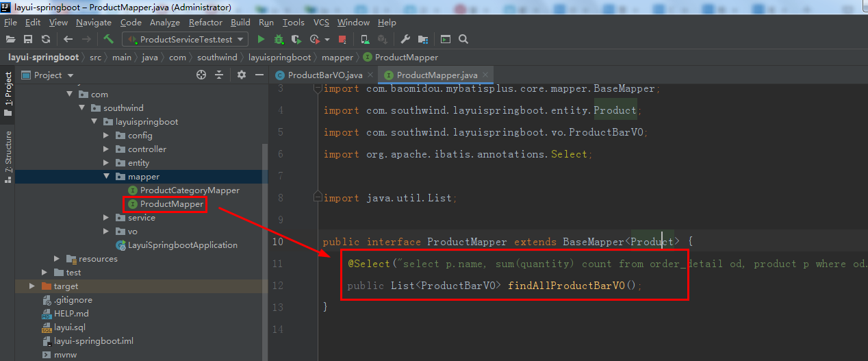The image size is (868, 361).
Task: Expand the controller package
Action: pyautogui.click(x=106, y=149)
